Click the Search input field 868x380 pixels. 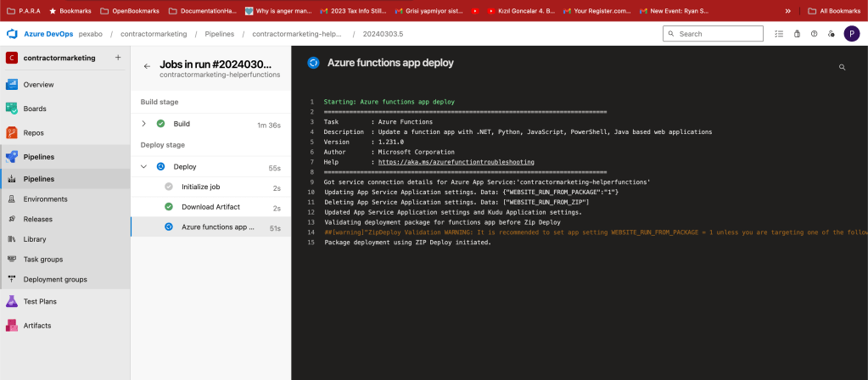(713, 34)
